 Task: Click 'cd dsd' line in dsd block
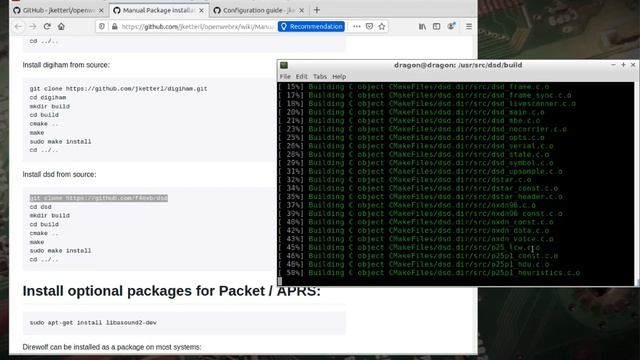(x=40, y=207)
